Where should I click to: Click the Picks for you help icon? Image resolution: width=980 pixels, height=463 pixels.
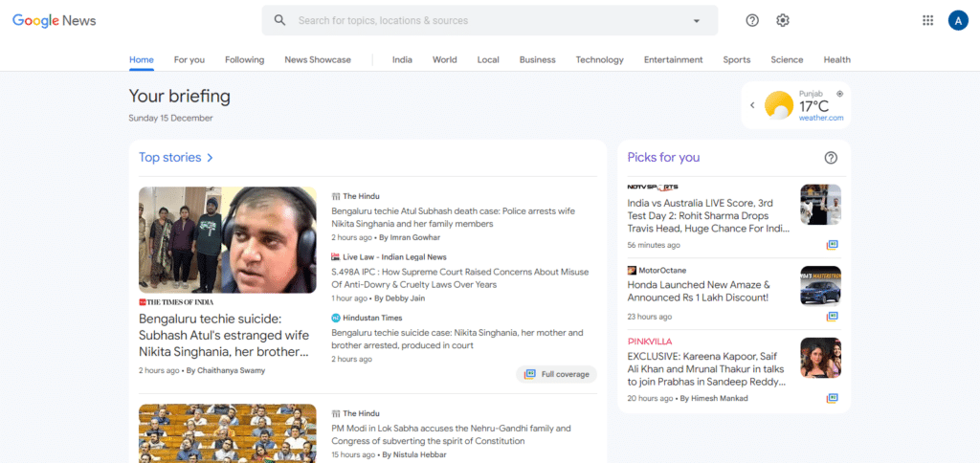pos(831,158)
